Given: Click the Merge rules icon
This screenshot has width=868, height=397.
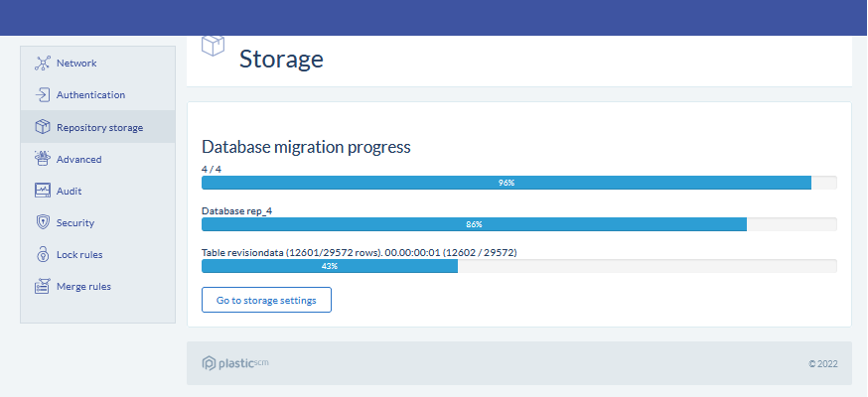Looking at the screenshot, I should [43, 287].
